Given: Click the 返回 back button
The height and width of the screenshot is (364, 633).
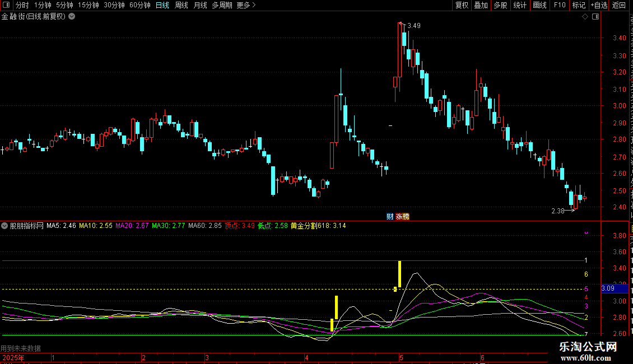Looking at the screenshot, I should 618,5.
